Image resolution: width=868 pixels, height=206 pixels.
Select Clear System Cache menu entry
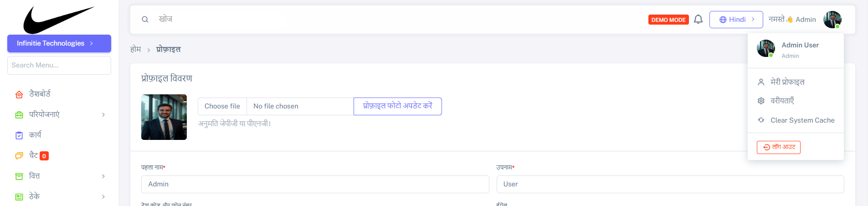pos(802,120)
